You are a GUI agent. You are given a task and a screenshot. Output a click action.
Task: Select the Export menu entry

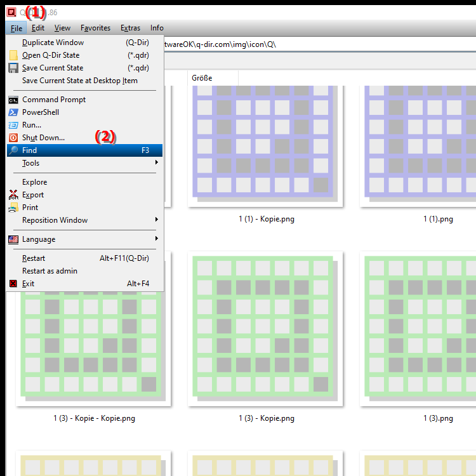[84, 195]
